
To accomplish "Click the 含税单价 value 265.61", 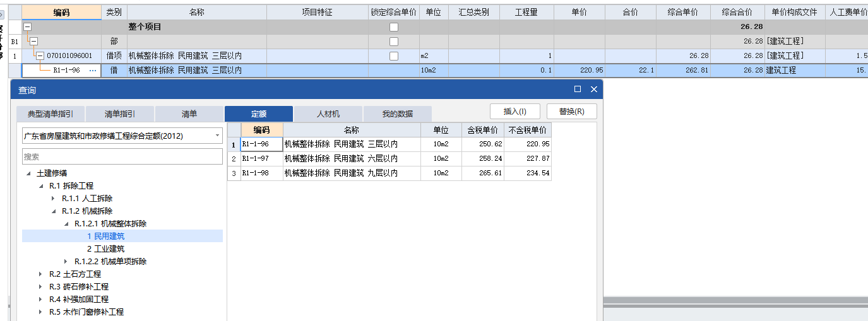I will (483, 173).
